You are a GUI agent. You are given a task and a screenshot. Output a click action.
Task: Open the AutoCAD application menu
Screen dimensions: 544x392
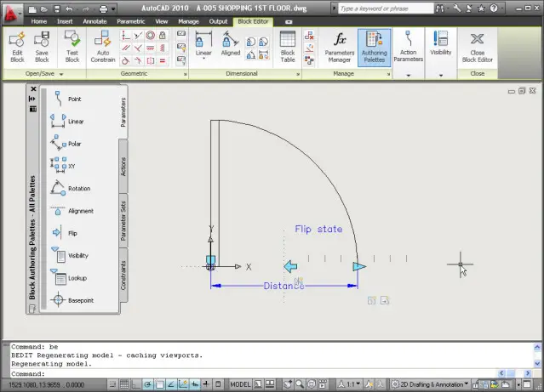(12, 14)
